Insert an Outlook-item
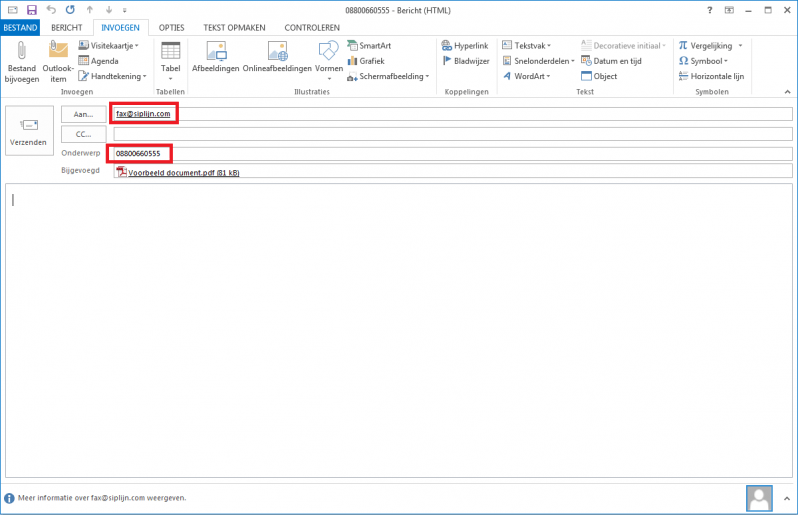Image resolution: width=798 pixels, height=516 pixels. (x=58, y=62)
